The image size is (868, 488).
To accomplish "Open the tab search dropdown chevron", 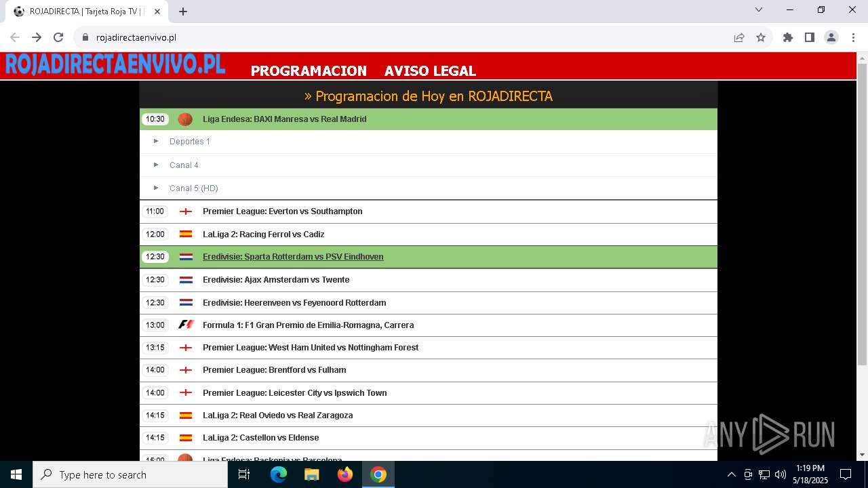I will (759, 9).
